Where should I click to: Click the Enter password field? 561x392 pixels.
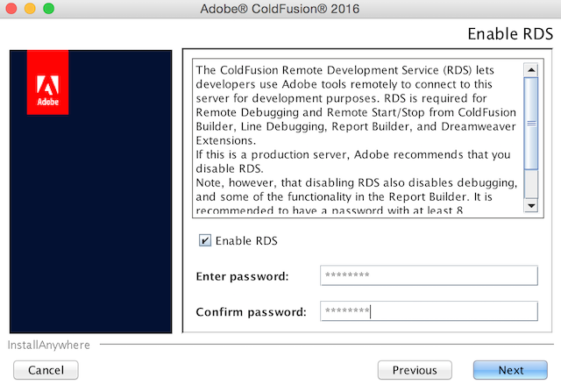[x=429, y=275]
